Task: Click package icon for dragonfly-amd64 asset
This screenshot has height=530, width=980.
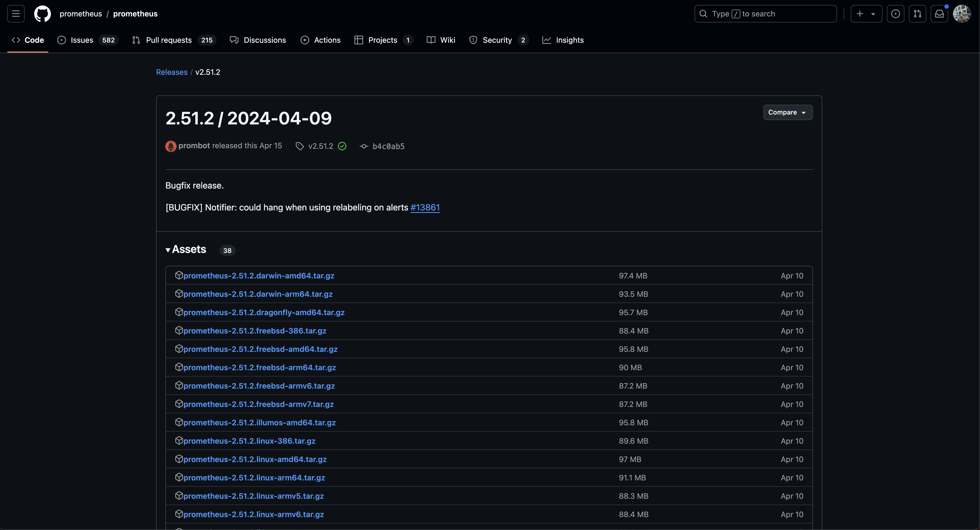Action: tap(179, 312)
